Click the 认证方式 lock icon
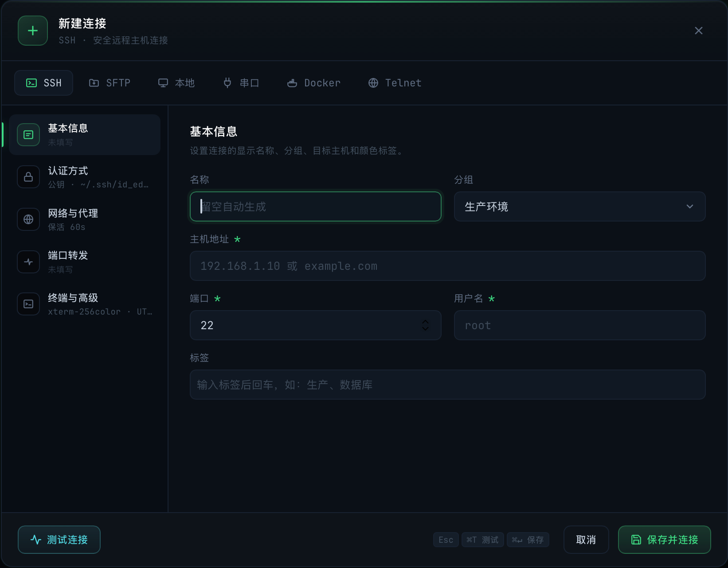Screen dimensions: 728x568 (x=28, y=177)
